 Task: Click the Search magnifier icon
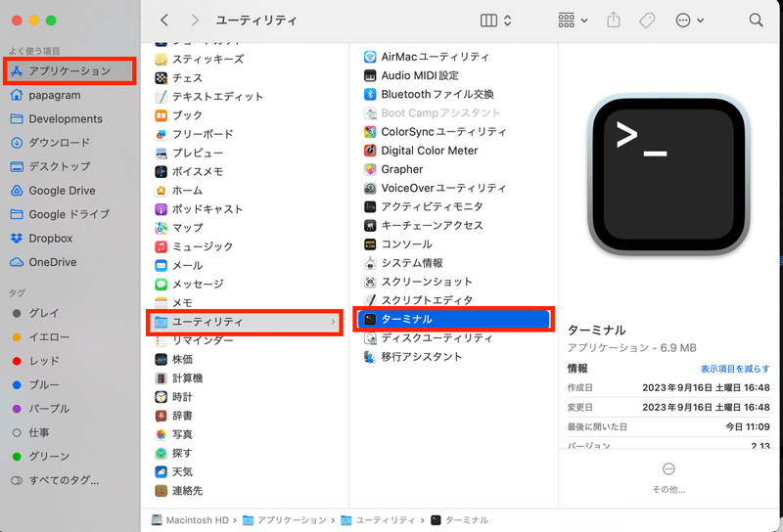tap(756, 20)
